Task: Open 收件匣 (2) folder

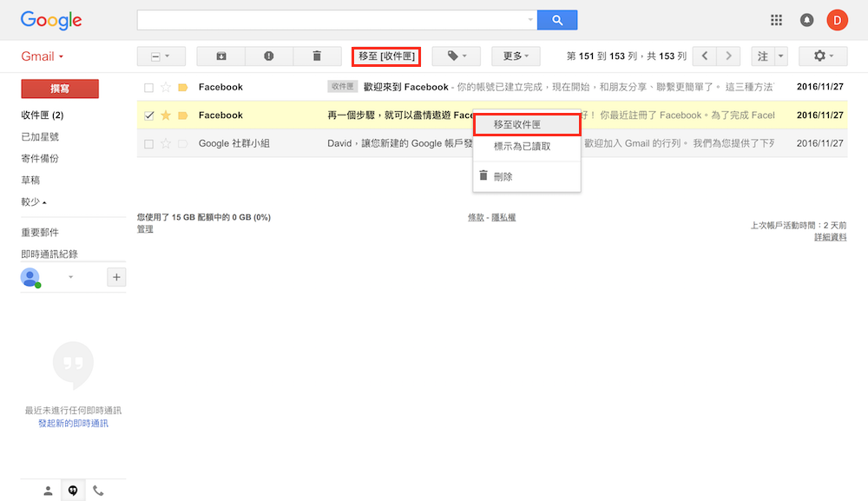Action: (42, 115)
